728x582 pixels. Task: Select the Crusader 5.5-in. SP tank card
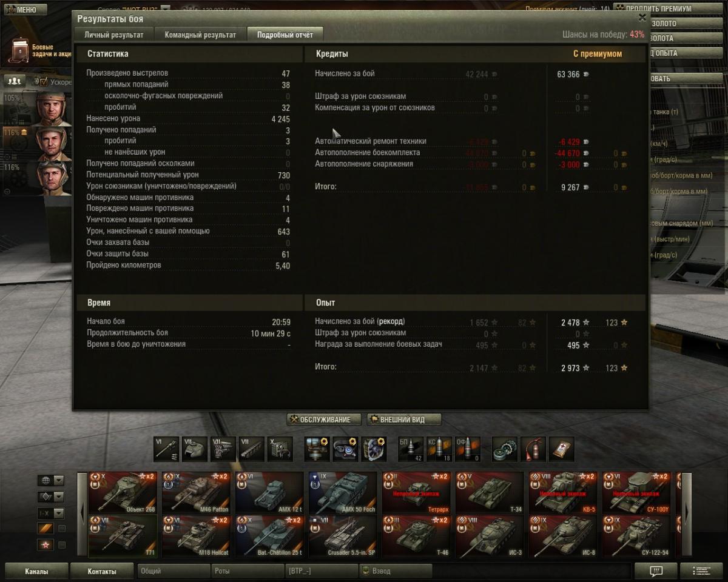pos(343,537)
